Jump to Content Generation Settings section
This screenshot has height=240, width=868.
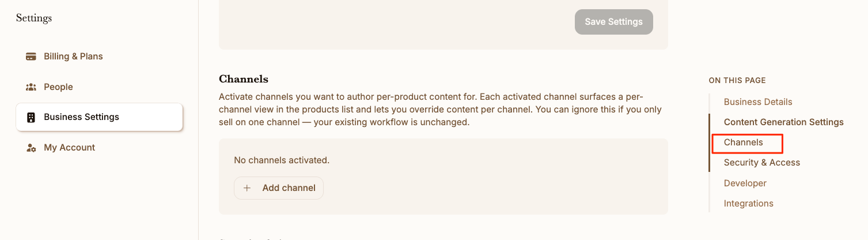[x=783, y=122]
